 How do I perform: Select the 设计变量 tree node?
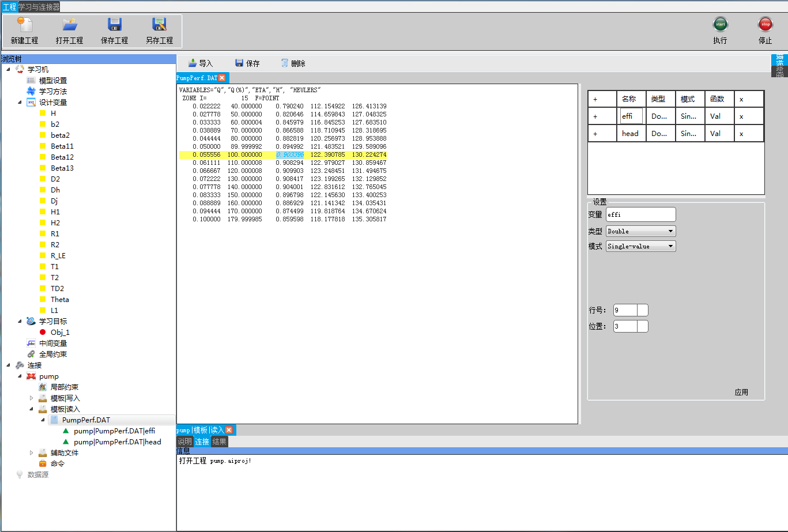click(53, 102)
